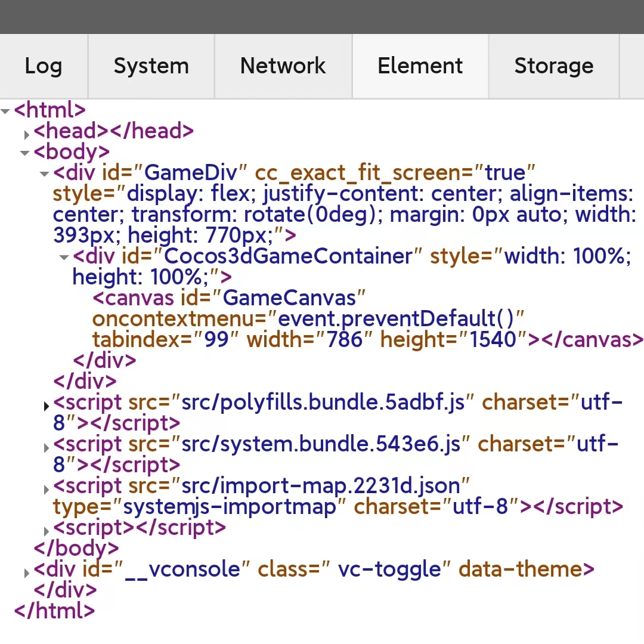Viewport: 644px width, 644px height.
Task: Go to the Storage tab
Action: click(x=553, y=66)
